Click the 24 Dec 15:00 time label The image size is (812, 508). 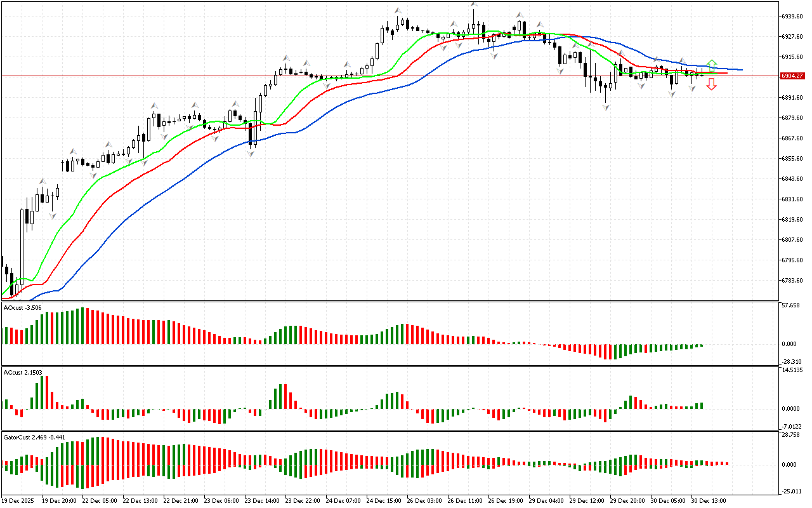click(383, 500)
